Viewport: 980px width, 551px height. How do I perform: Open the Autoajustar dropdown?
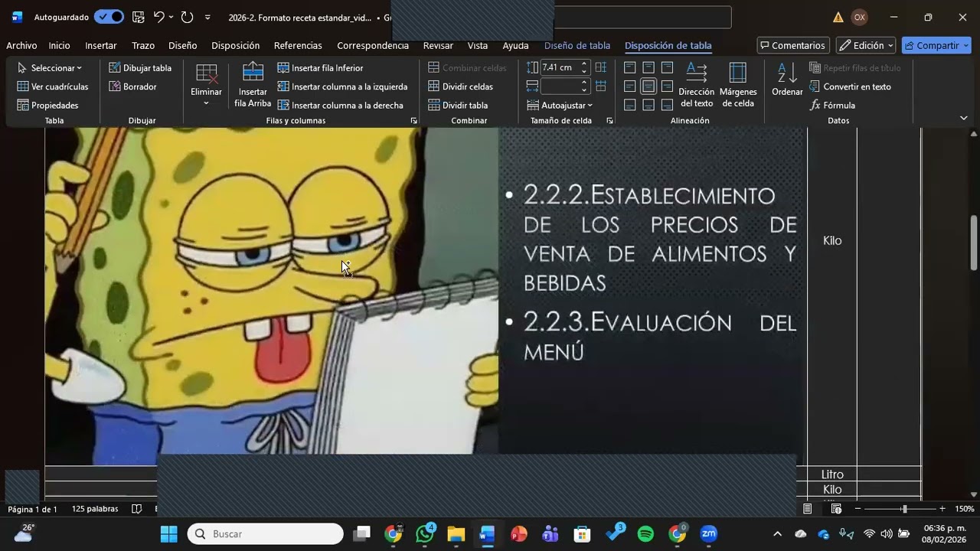pos(560,105)
